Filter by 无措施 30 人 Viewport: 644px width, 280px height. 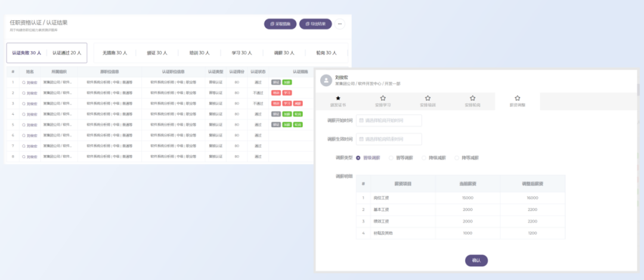pos(114,53)
